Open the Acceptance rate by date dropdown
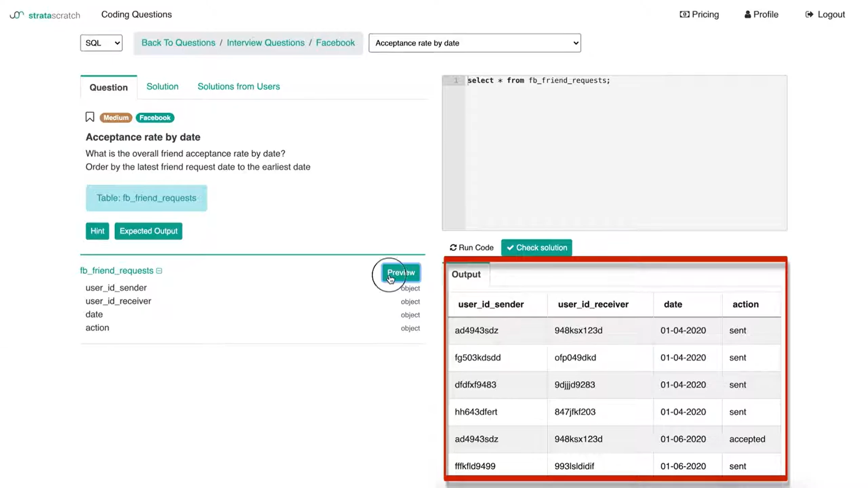The image size is (868, 488). point(475,43)
